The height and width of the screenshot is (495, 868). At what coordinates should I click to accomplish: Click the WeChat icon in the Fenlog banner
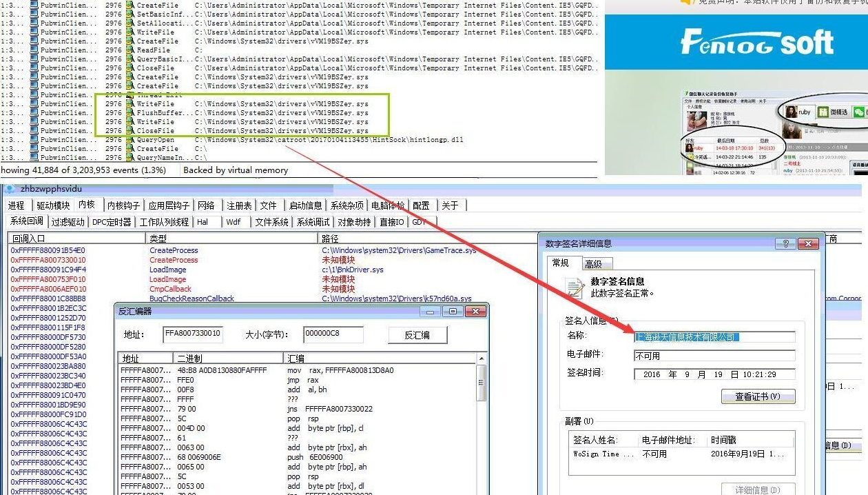(858, 112)
